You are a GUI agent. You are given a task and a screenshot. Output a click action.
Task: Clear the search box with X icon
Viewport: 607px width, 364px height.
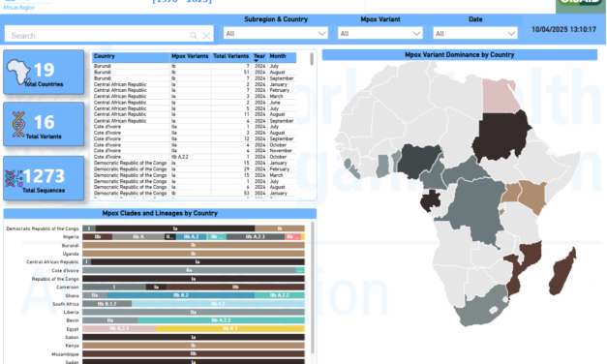[206, 36]
